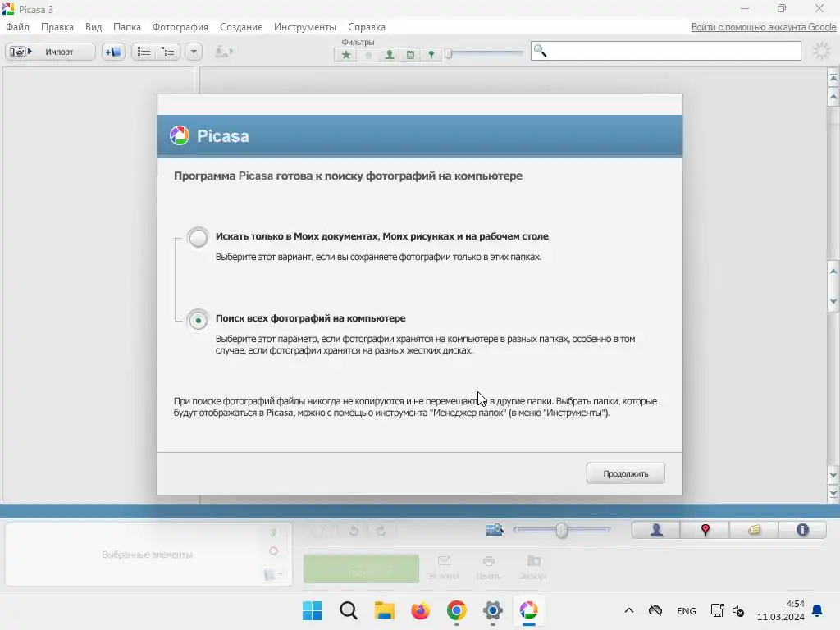
Task: Open the Файл menu
Action: point(18,27)
